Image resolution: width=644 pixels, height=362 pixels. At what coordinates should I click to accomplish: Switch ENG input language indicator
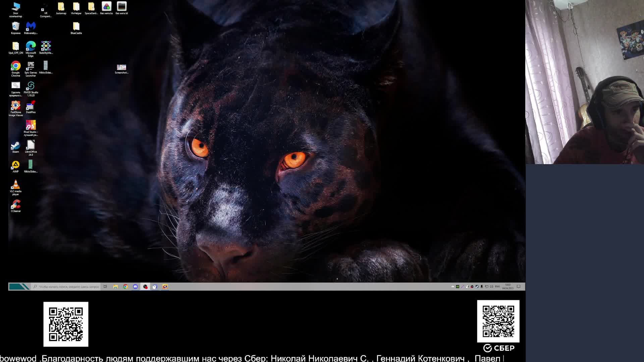click(497, 287)
